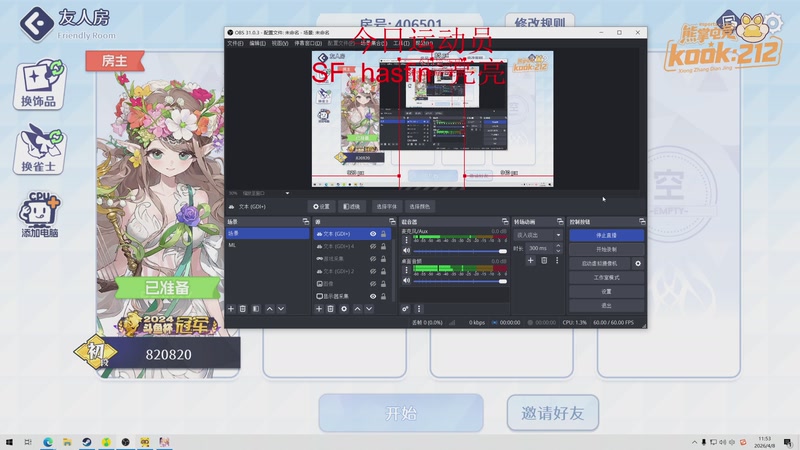The width and height of the screenshot is (800, 450).
Task: Pop out the 源 dock panel
Action: (x=392, y=221)
